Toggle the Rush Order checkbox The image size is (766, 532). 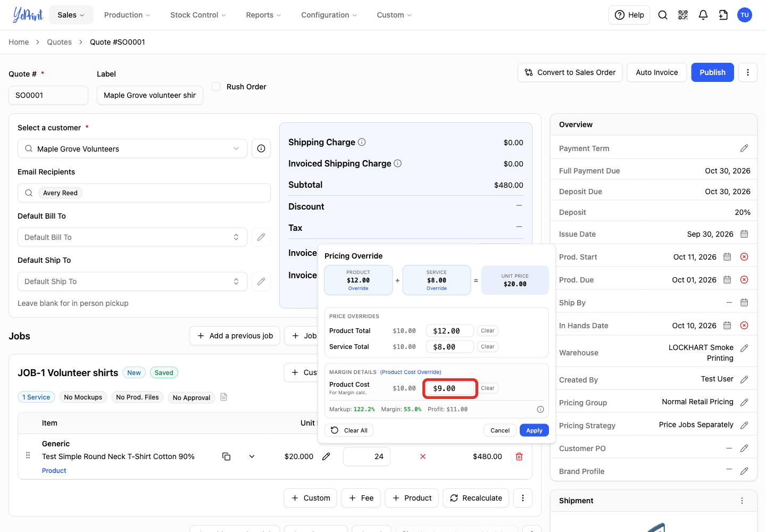tap(216, 86)
